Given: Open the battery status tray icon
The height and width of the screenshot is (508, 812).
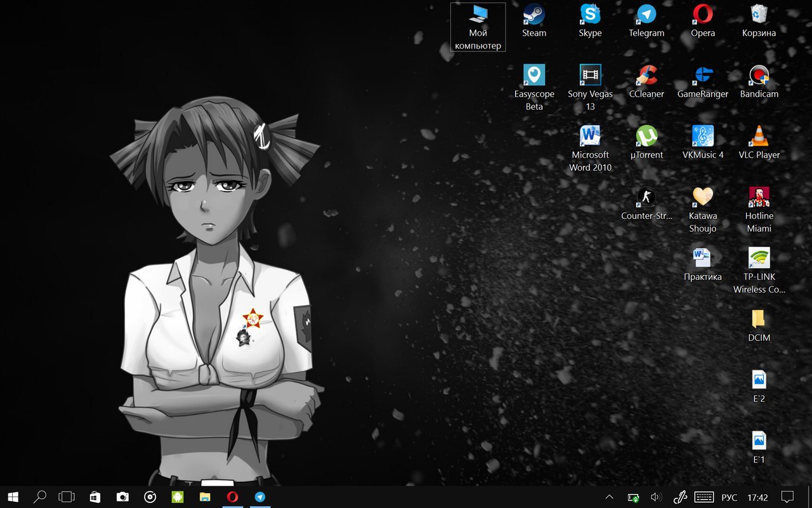Looking at the screenshot, I should pos(633,497).
